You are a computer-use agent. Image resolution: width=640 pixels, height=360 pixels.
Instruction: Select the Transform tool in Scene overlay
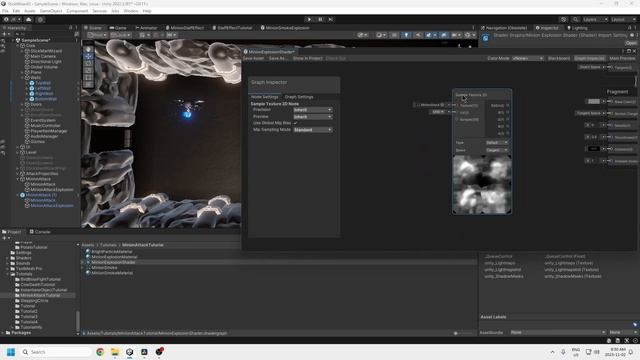(x=88, y=84)
